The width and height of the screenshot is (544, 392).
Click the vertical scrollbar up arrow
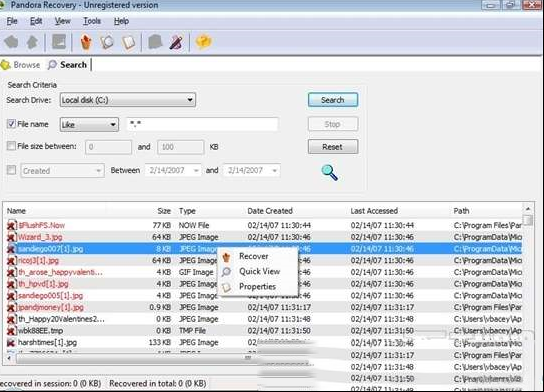tap(528, 209)
